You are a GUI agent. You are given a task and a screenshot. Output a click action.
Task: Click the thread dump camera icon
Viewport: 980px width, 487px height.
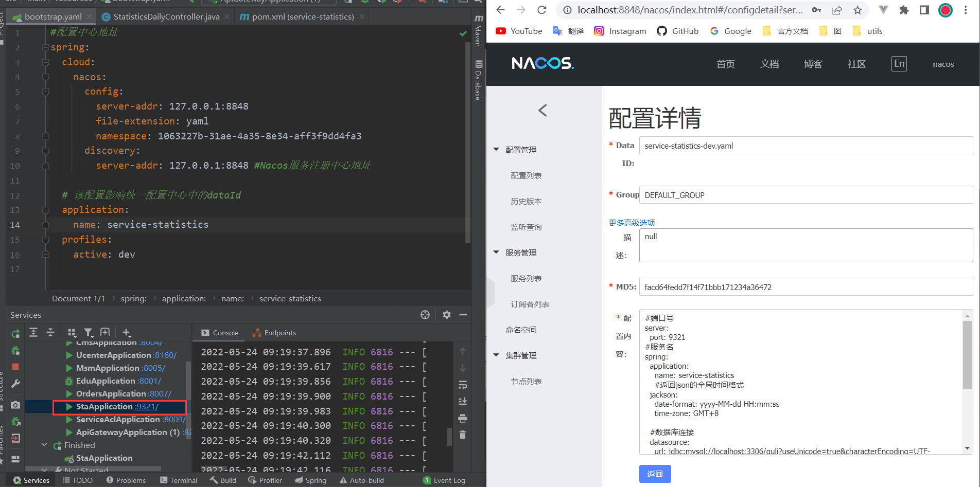pyautogui.click(x=15, y=405)
